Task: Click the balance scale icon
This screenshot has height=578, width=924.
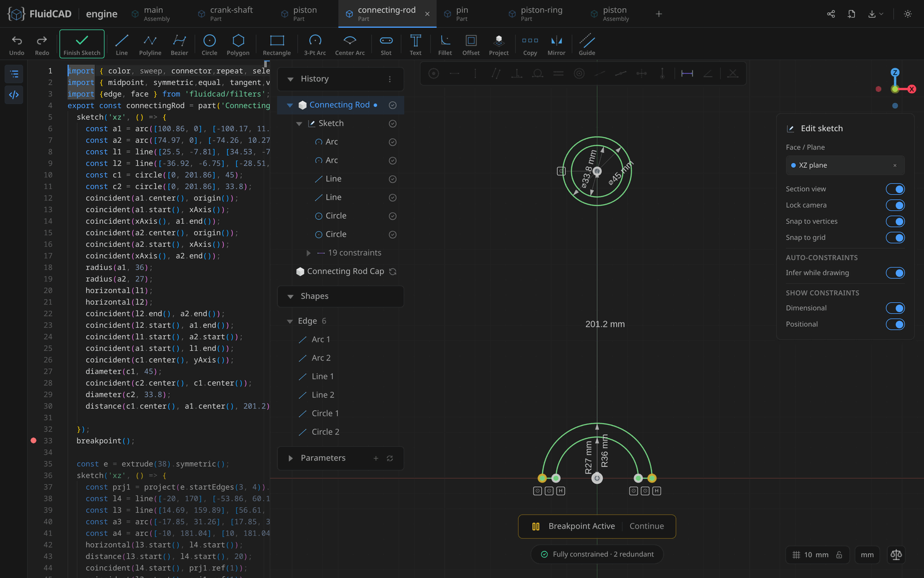Action: pyautogui.click(x=896, y=555)
